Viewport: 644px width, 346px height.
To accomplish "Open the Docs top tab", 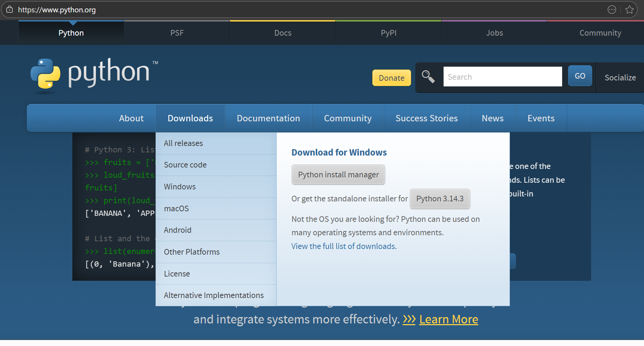I will click(283, 33).
